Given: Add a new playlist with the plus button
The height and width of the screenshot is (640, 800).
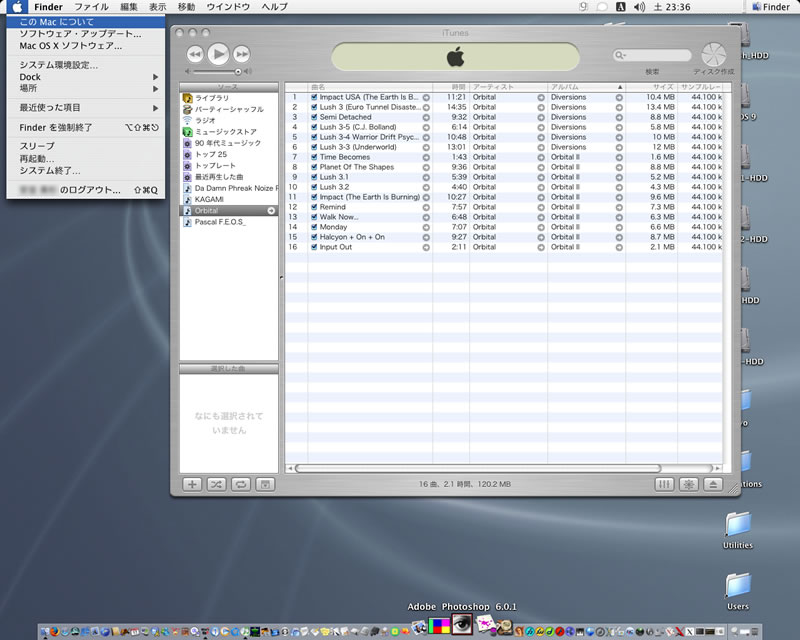Looking at the screenshot, I should pos(192,484).
